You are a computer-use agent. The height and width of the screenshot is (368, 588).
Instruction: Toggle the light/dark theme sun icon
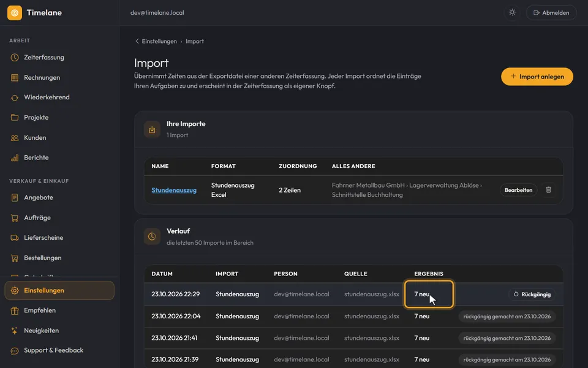pyautogui.click(x=512, y=12)
